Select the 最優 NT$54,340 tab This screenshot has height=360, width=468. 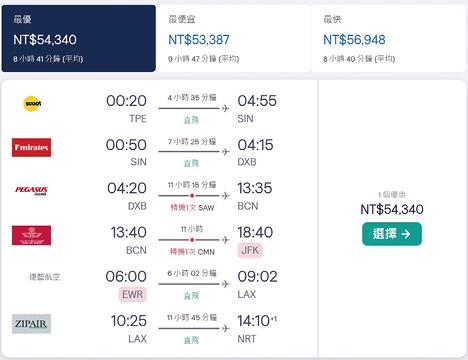79,38
